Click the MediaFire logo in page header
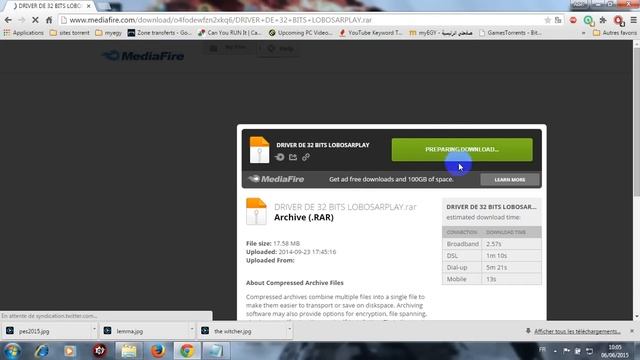 (x=143, y=56)
